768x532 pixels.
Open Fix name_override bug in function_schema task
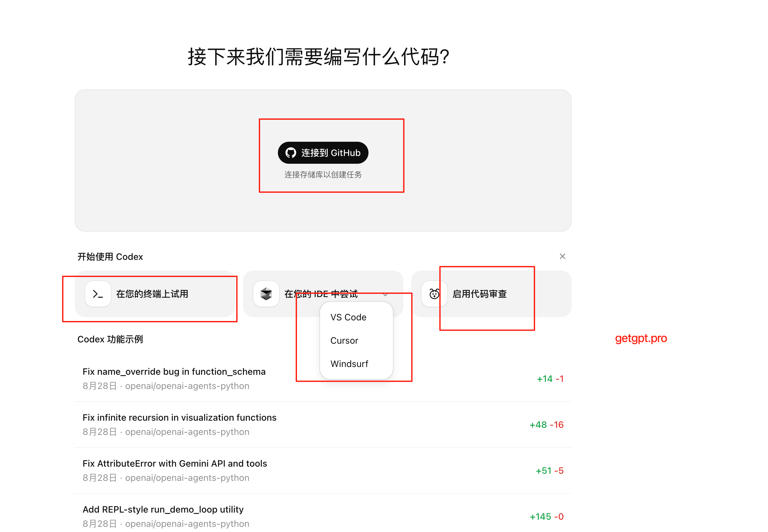[x=323, y=379]
